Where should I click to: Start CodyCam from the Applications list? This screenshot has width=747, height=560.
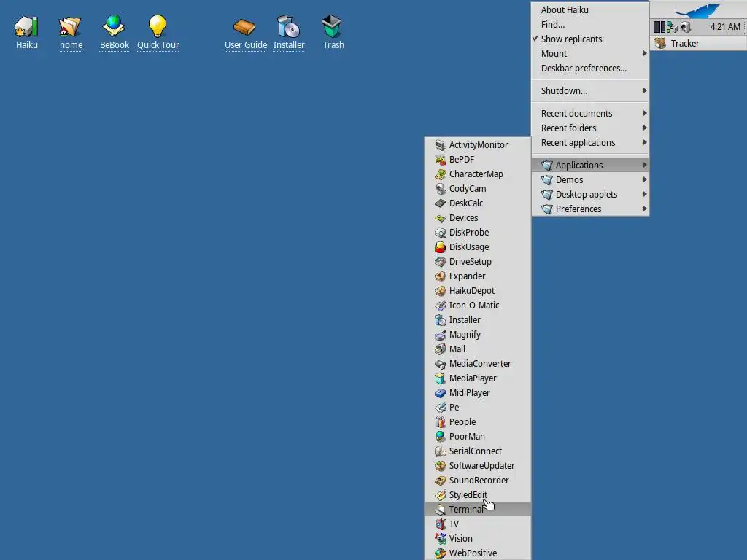tap(478, 189)
